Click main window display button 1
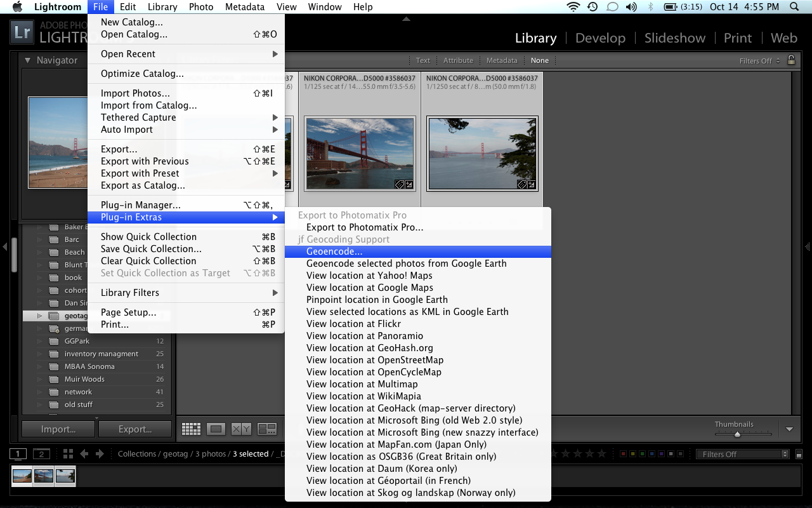This screenshot has height=508, width=812. (x=18, y=454)
